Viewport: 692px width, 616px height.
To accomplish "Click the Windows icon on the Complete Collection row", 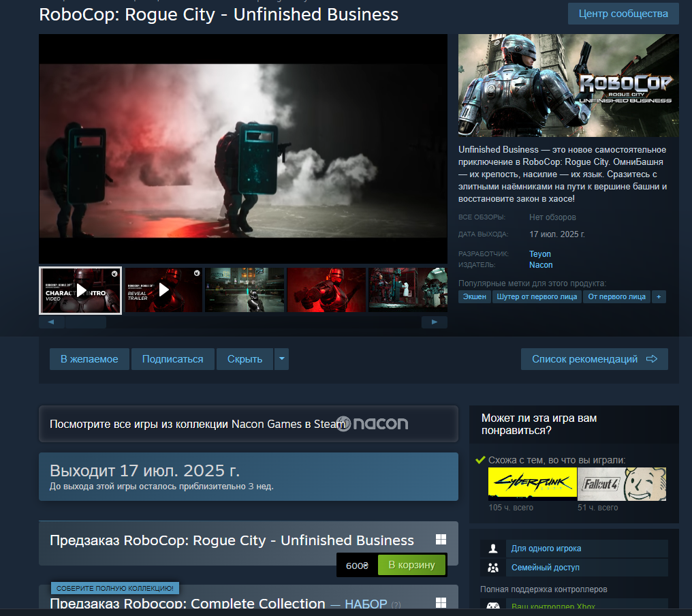I will (x=441, y=603).
